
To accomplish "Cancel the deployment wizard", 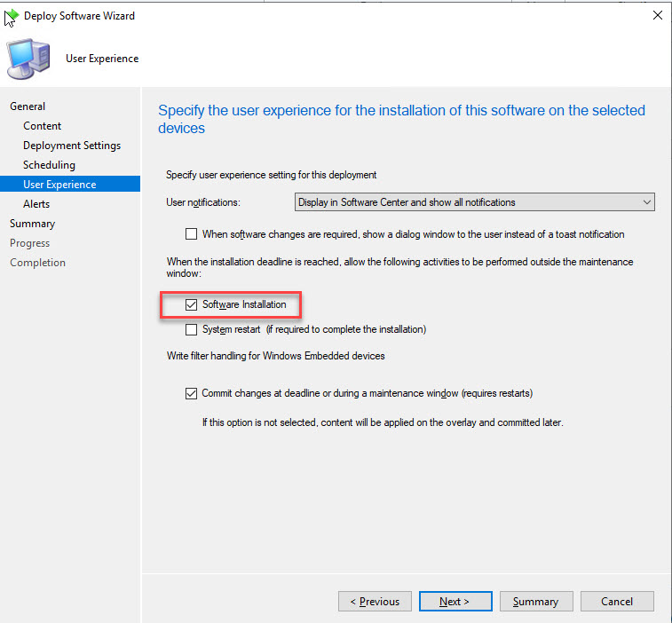I will (616, 601).
